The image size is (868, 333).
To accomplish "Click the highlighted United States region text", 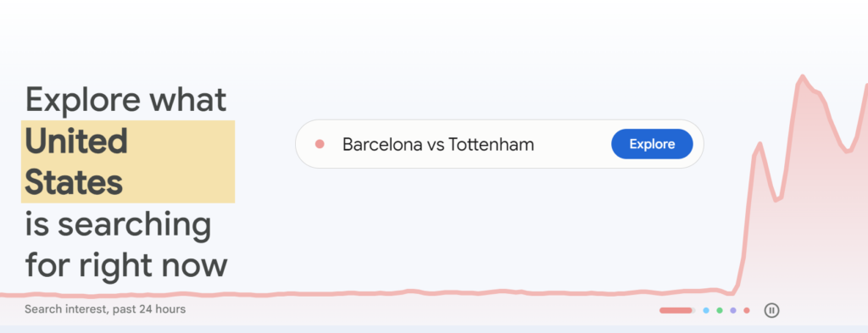I will (128, 162).
